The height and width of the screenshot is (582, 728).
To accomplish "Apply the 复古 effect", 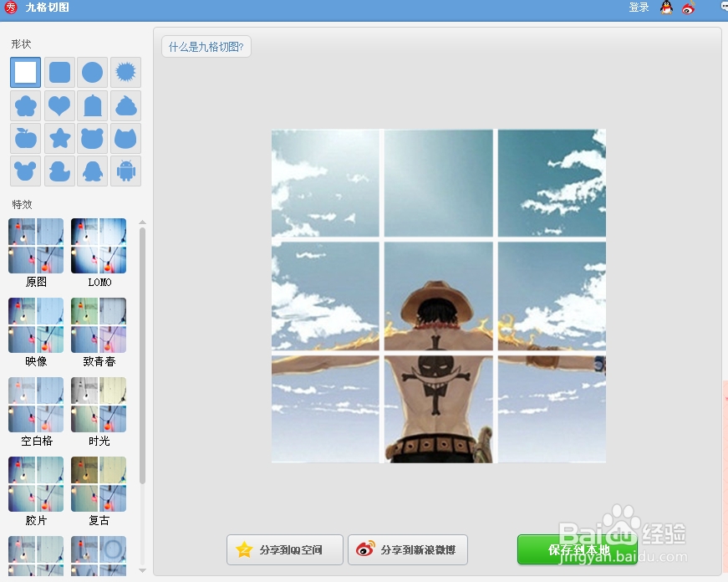I will [99, 491].
